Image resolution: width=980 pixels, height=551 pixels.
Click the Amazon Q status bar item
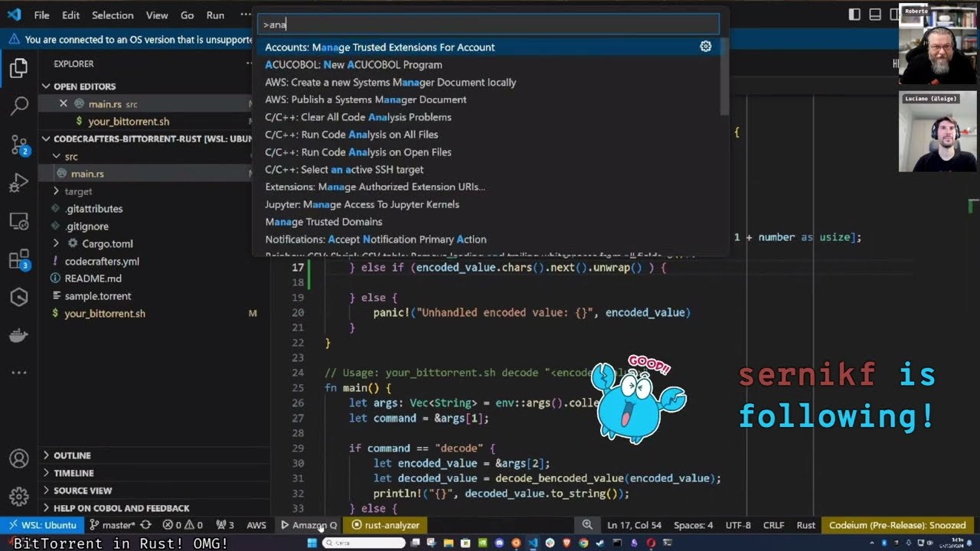pos(309,525)
